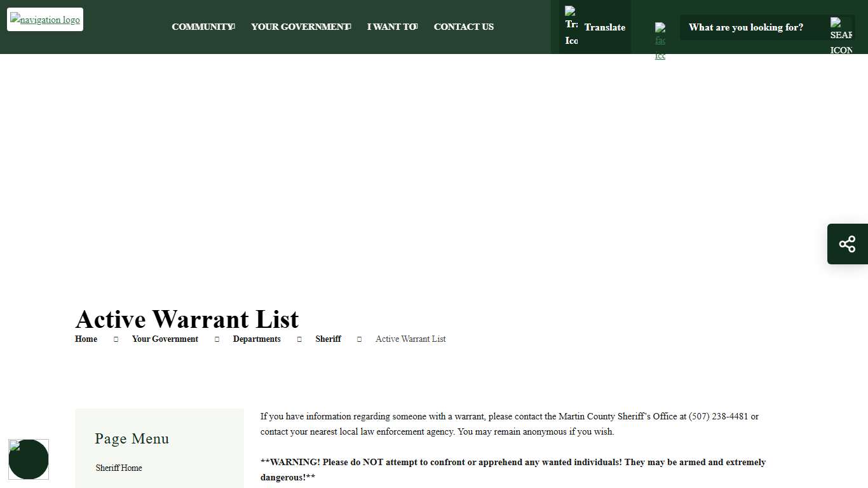Open the Translate icon in the header

point(571,27)
